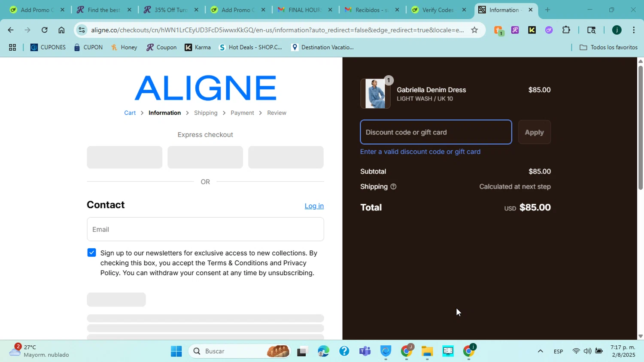
Task: Close the Information tab
Action: [531, 9]
